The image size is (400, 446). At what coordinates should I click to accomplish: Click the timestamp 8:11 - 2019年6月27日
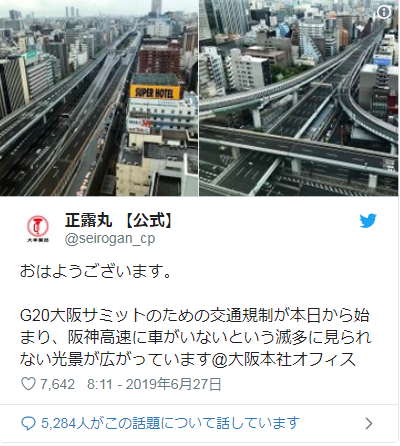tap(154, 384)
